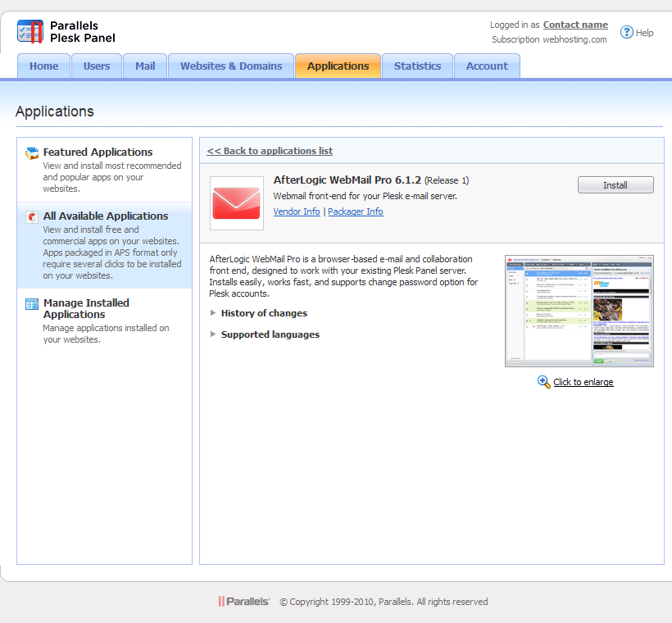Image resolution: width=672 pixels, height=623 pixels.
Task: Click the All Available Applications icon
Action: 32,216
